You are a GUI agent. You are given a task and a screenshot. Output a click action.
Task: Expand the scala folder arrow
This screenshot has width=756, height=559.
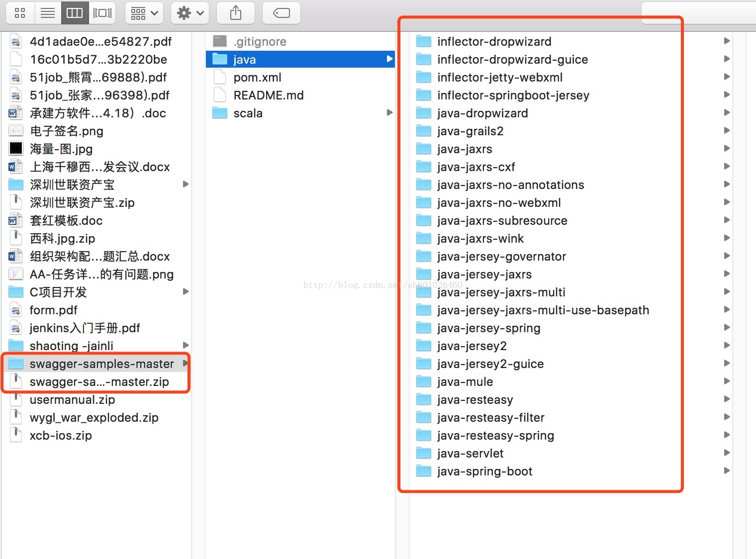coord(390,113)
